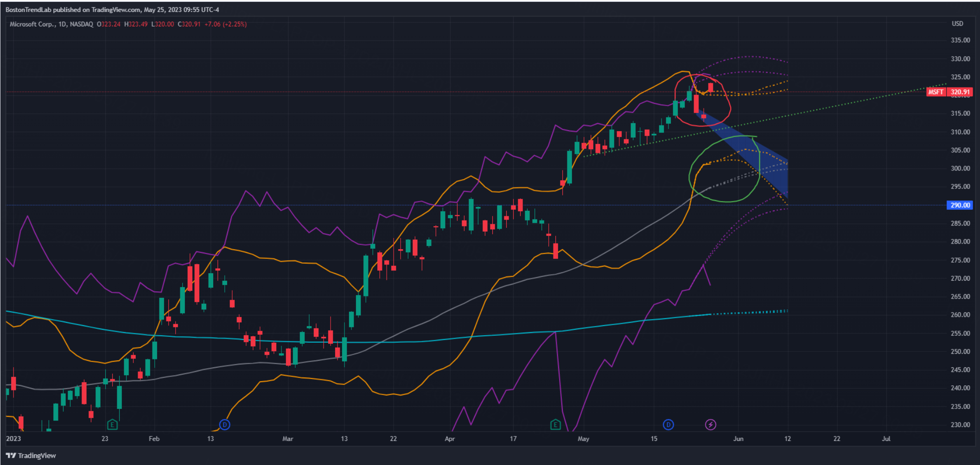Click the open value O323.24
Viewport: 980px width, 465px height.
[x=108, y=24]
